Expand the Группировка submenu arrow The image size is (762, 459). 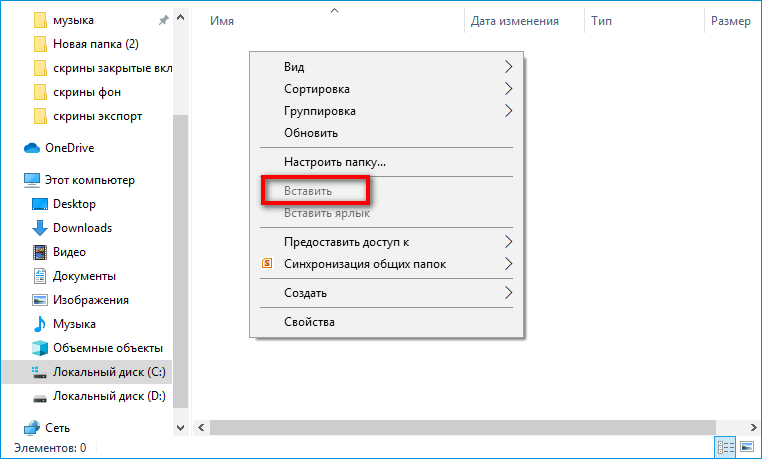coord(508,111)
